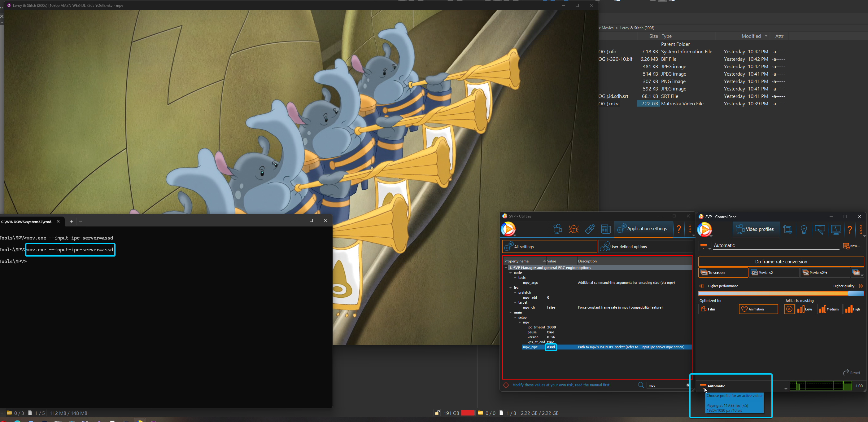Screen dimensions: 868x422
Task: Open the performance monitor icon in Control Panel
Action: [x=836, y=230]
